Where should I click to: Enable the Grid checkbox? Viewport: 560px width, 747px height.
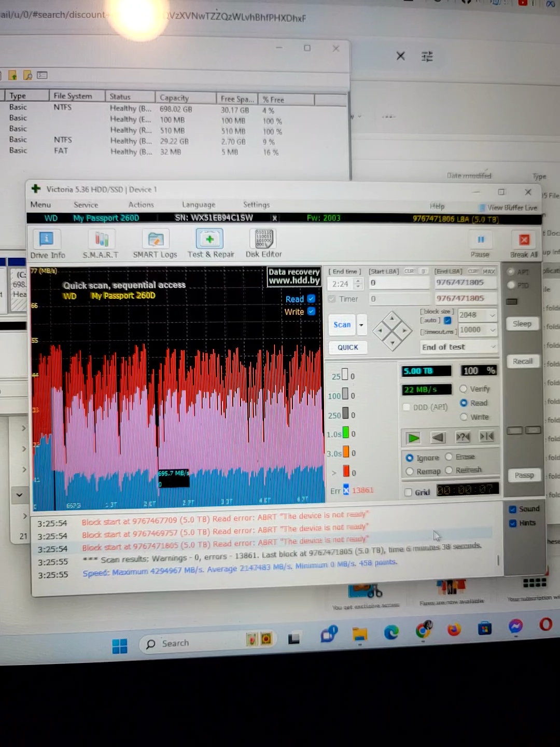(408, 492)
